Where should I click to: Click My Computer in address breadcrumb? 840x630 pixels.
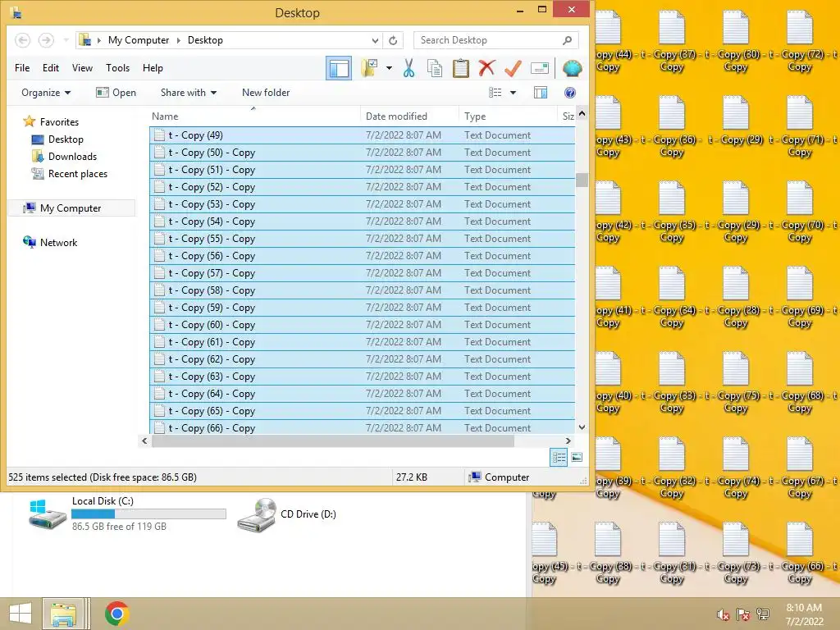(138, 40)
